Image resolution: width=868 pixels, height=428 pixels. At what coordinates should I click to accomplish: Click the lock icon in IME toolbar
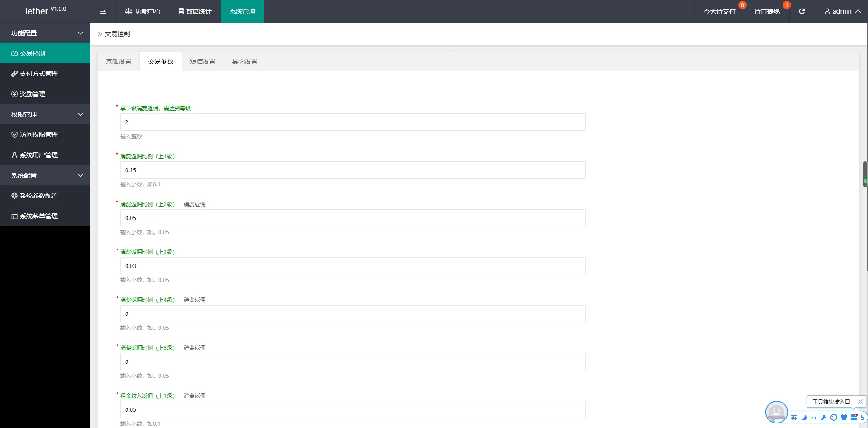pyautogui.click(x=862, y=418)
